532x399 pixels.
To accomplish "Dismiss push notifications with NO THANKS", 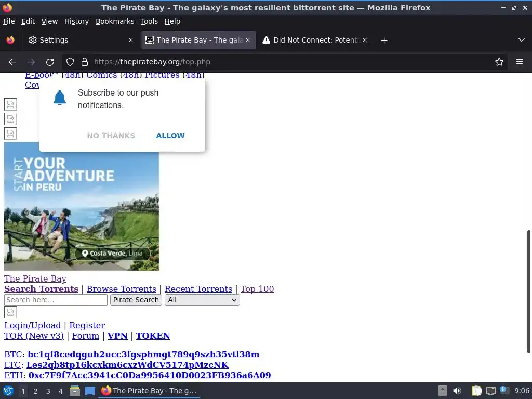I will click(x=111, y=136).
